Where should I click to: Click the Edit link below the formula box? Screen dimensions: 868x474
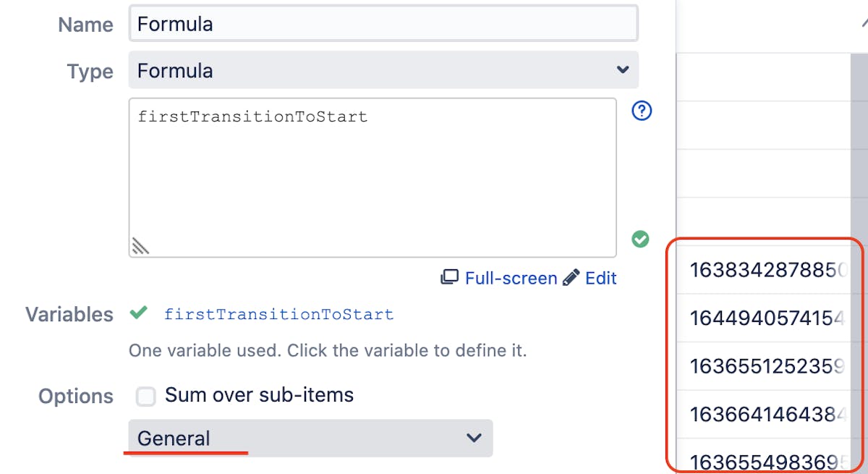coord(599,277)
